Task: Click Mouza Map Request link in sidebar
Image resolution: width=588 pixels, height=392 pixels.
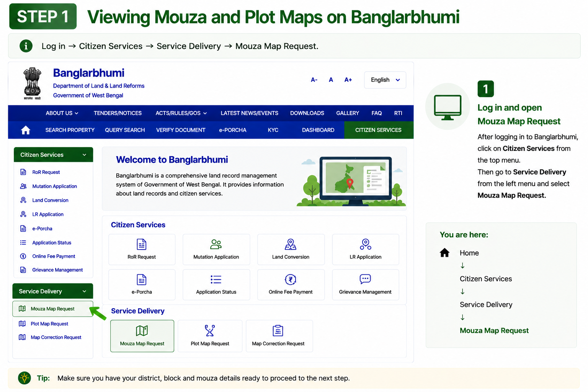Action: click(53, 309)
